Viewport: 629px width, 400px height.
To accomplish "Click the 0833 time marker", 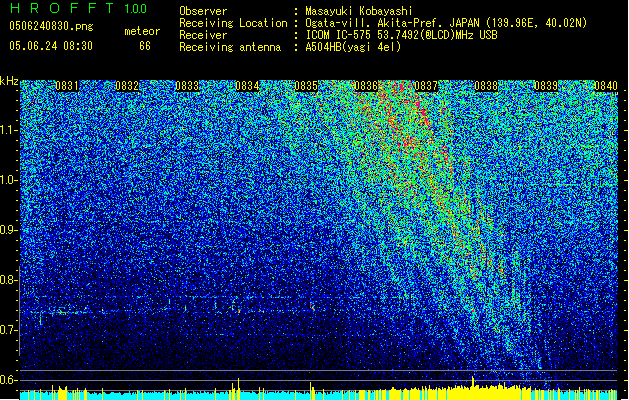I will [x=187, y=86].
